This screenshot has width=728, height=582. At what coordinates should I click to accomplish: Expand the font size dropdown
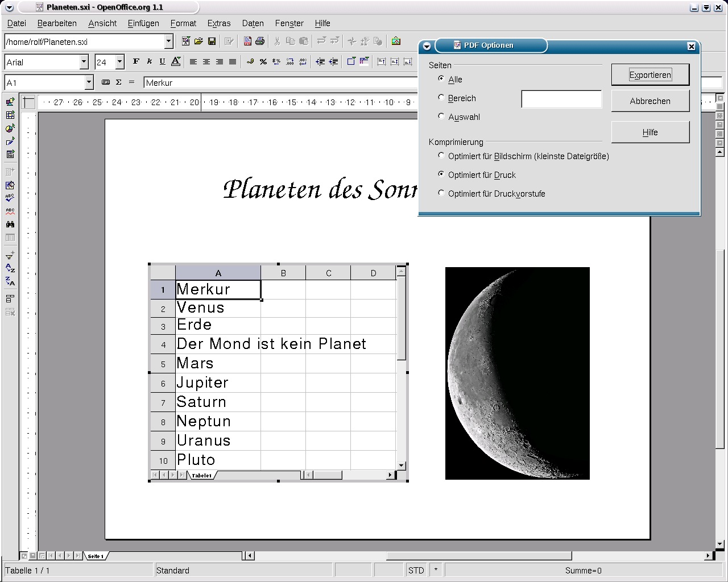(119, 62)
